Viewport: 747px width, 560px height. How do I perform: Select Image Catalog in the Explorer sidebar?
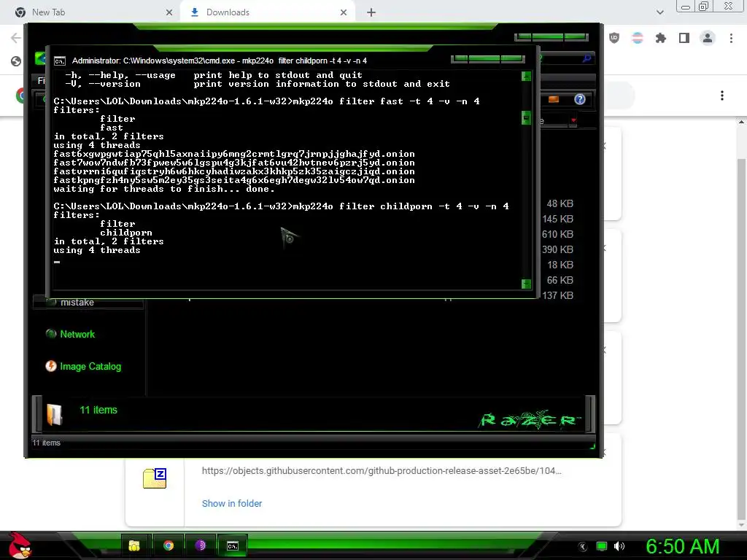tap(90, 367)
